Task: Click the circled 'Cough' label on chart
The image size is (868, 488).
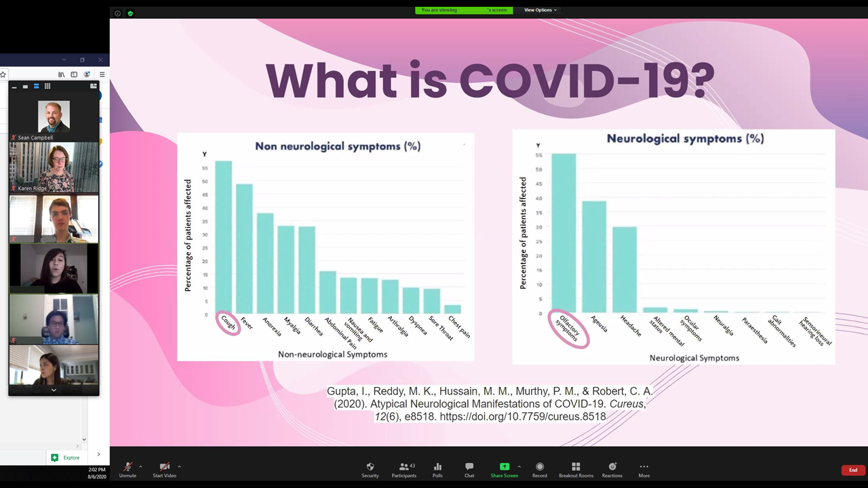Action: 229,323
